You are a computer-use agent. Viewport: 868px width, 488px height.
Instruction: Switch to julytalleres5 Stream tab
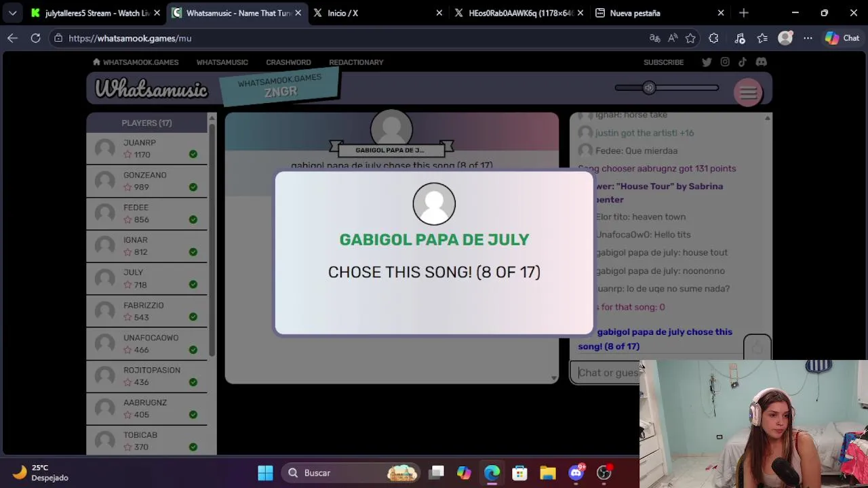[x=95, y=13]
